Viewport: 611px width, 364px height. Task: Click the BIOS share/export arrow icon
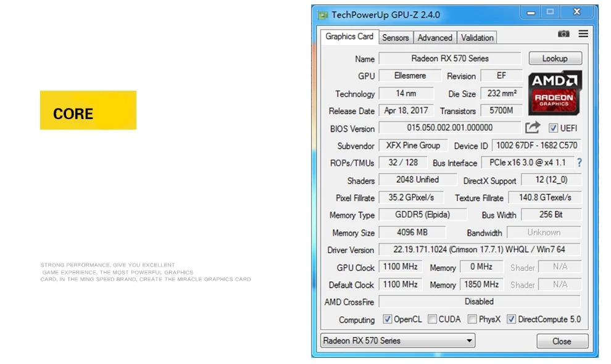[x=533, y=128]
